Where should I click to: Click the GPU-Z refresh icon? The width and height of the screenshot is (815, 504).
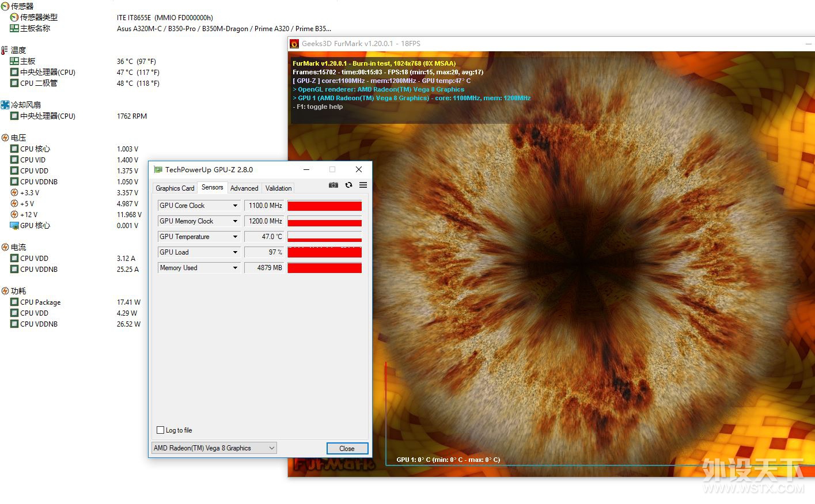(348, 185)
